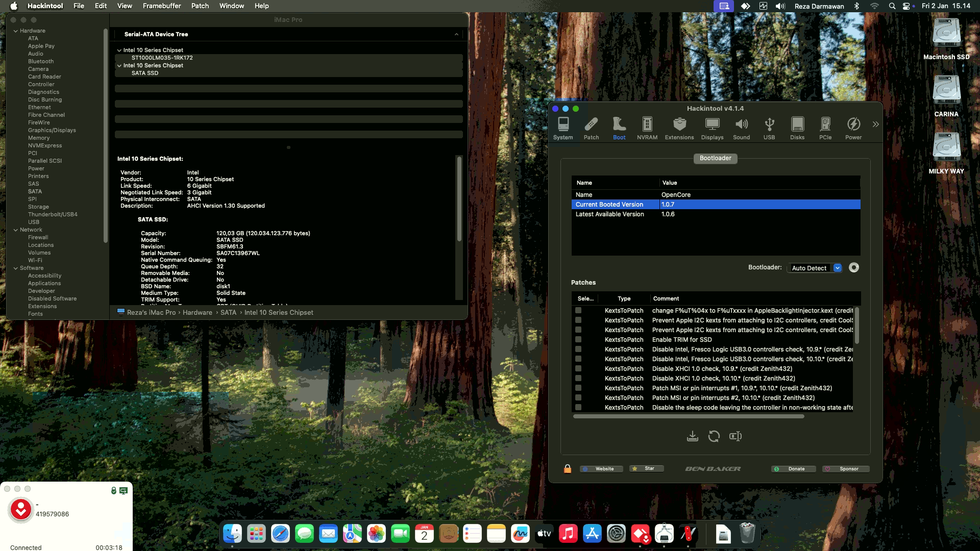Collapse second Intel 10 Series Chipset node
This screenshot has height=551, width=980.
click(x=119, y=66)
